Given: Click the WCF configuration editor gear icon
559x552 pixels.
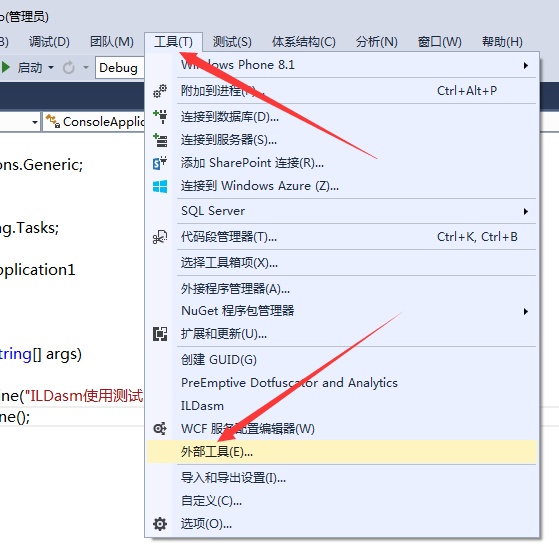Looking at the screenshot, I should (x=160, y=428).
